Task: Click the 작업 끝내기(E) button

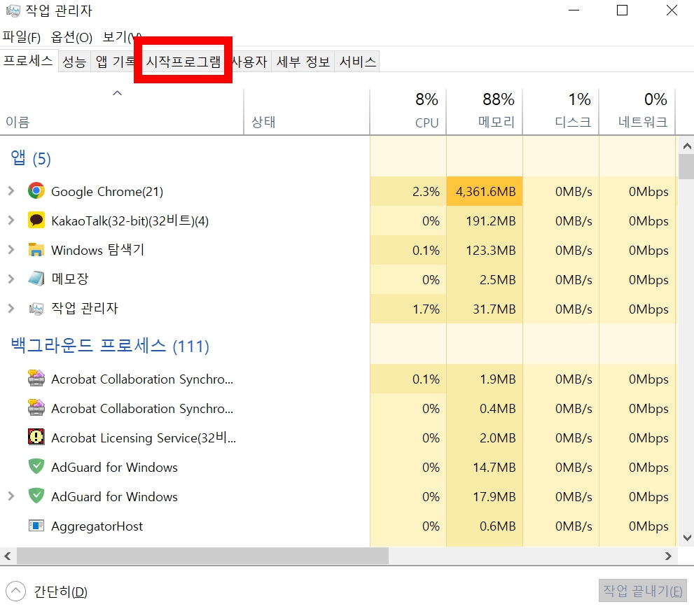Action: [642, 591]
